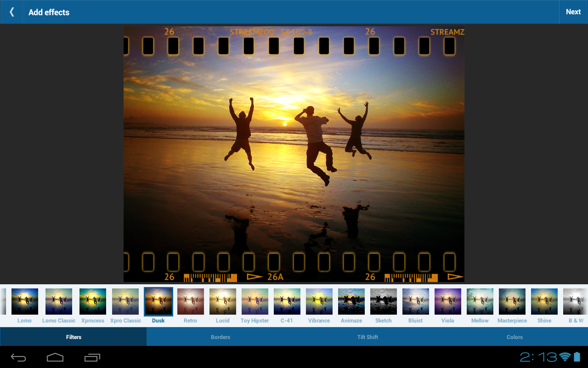Image resolution: width=588 pixels, height=368 pixels.
Task: Select the B & W filter
Action: pos(576,301)
